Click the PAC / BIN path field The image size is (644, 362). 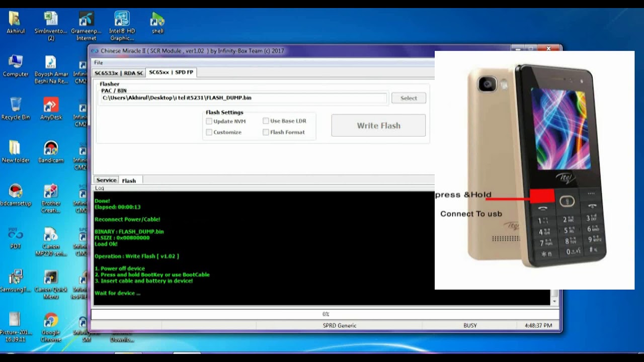[x=244, y=98]
